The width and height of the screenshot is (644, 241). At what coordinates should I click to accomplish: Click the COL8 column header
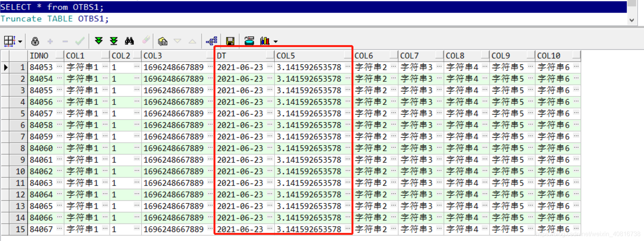467,56
